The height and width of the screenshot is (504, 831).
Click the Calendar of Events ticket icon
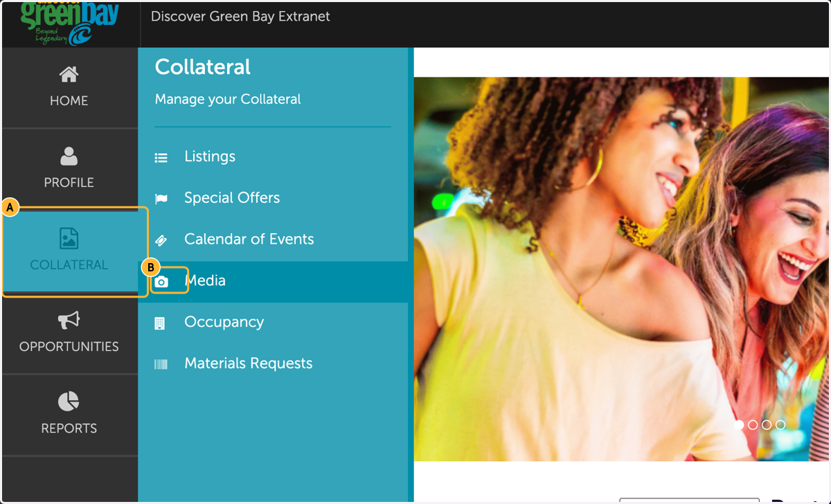161,240
